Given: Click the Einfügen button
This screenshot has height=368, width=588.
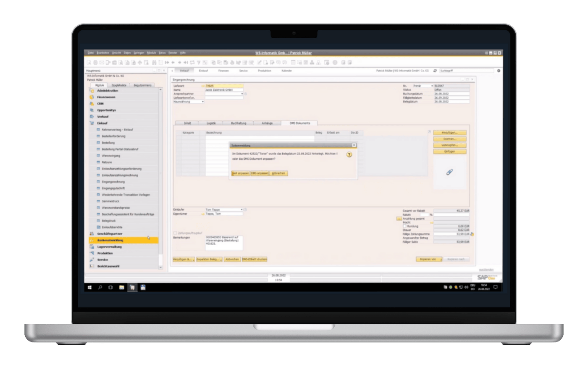Looking at the screenshot, I should (449, 151).
